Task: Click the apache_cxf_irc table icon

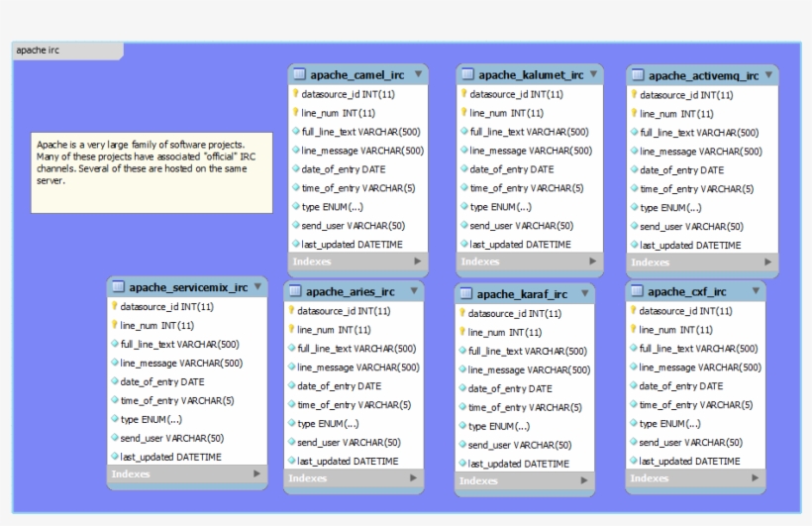Action: [x=637, y=290]
